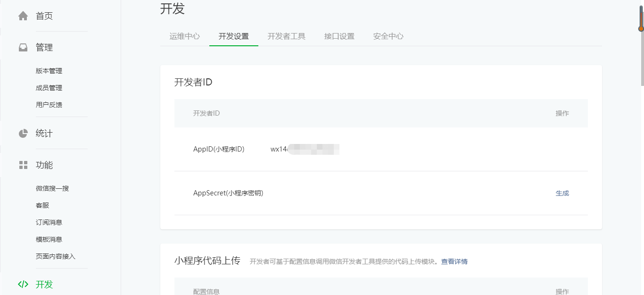Go to 订阅消息 settings
Viewport: 644px width, 295px height.
click(49, 222)
